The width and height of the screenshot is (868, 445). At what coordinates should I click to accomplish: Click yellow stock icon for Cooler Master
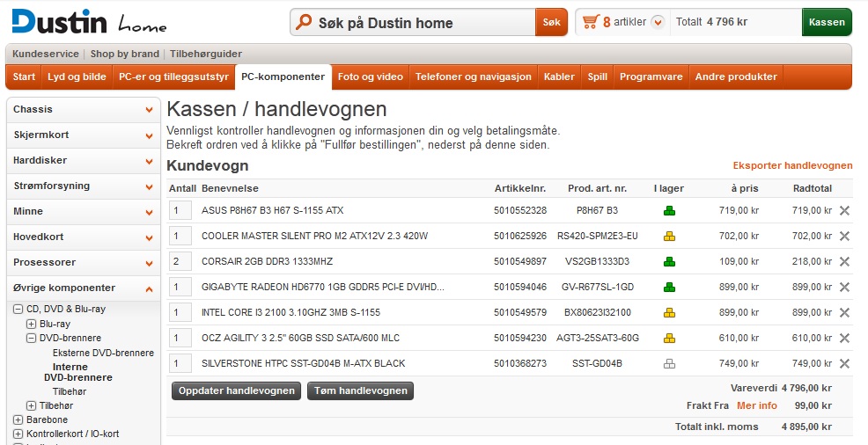pyautogui.click(x=669, y=236)
